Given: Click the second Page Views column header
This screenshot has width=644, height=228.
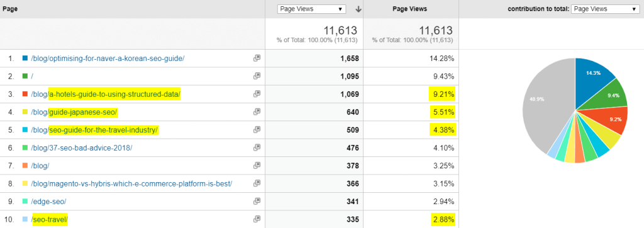Looking at the screenshot, I should (x=409, y=9).
